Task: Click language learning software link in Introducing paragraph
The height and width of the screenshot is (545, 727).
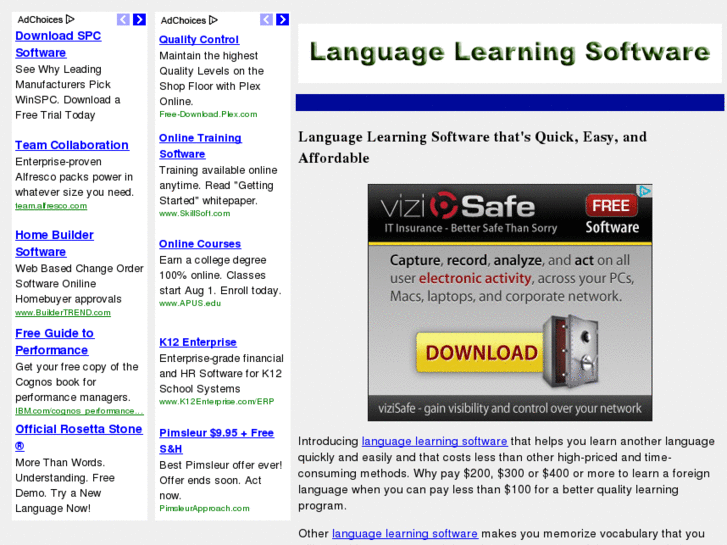Action: pyautogui.click(x=434, y=441)
